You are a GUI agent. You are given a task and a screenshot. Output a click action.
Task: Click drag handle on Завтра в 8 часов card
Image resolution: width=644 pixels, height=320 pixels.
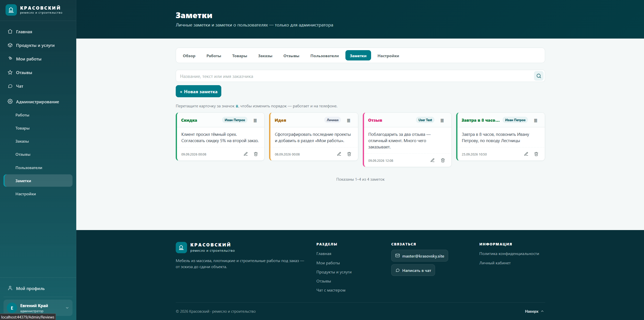[535, 120]
